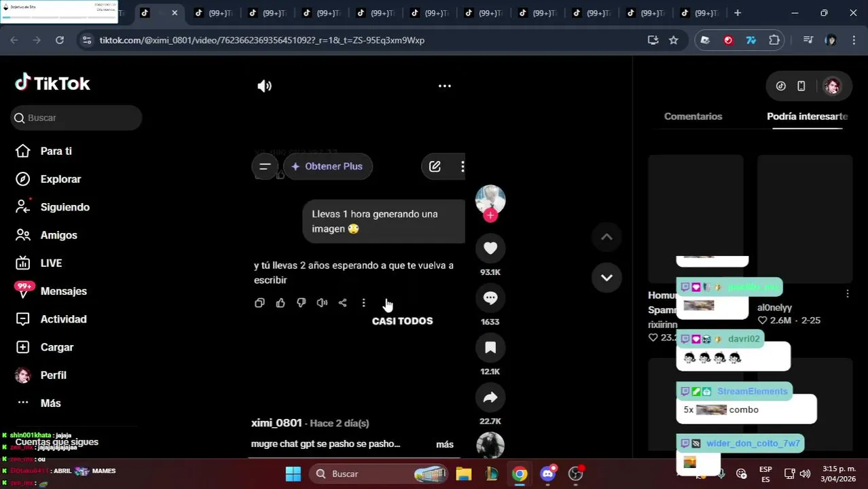Viewport: 868px width, 489px height.
Task: Open the creator's avatar above the like button
Action: pyautogui.click(x=490, y=199)
